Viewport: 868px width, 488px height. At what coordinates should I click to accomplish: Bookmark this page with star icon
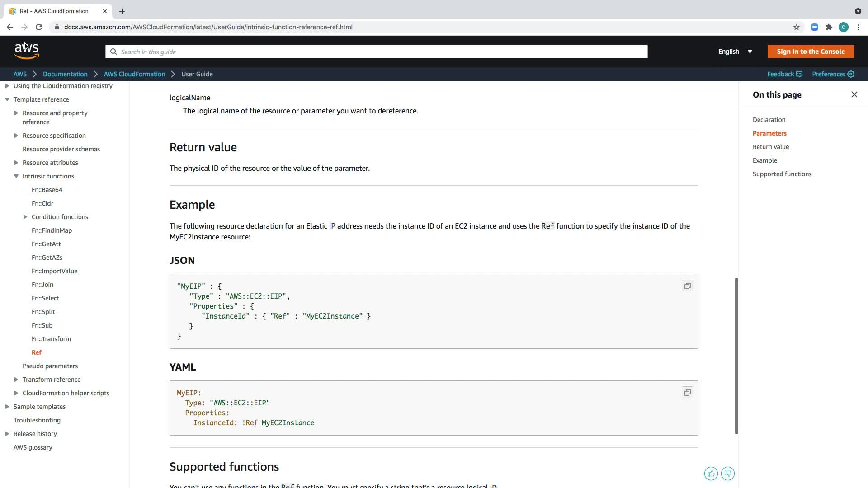[x=797, y=27]
